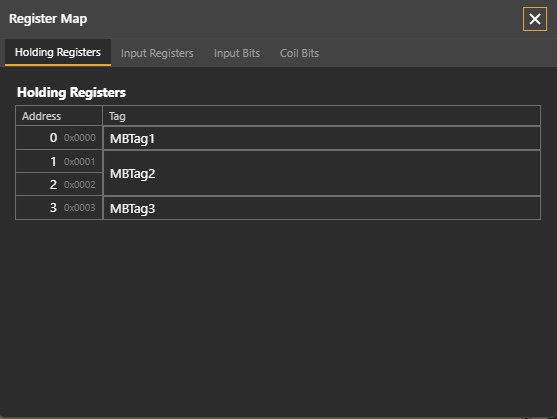Close the Register Map dialog
Screen dimensions: 557x419
pos(535,19)
